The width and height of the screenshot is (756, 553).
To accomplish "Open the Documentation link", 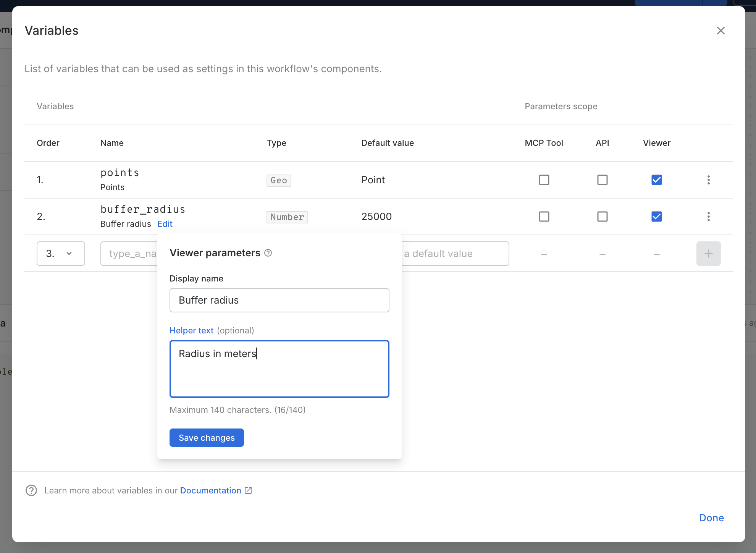I will [x=210, y=490].
